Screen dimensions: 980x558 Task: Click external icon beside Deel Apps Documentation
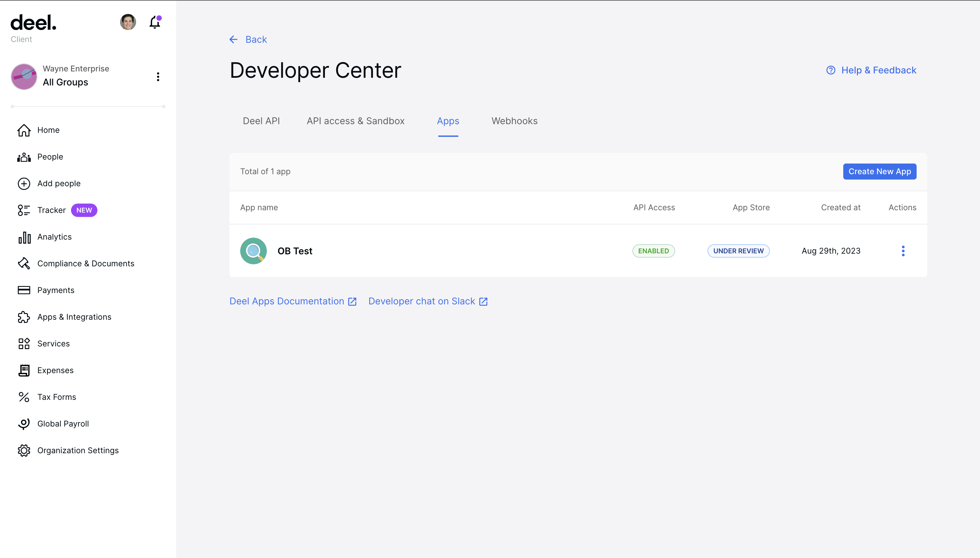pyautogui.click(x=352, y=302)
